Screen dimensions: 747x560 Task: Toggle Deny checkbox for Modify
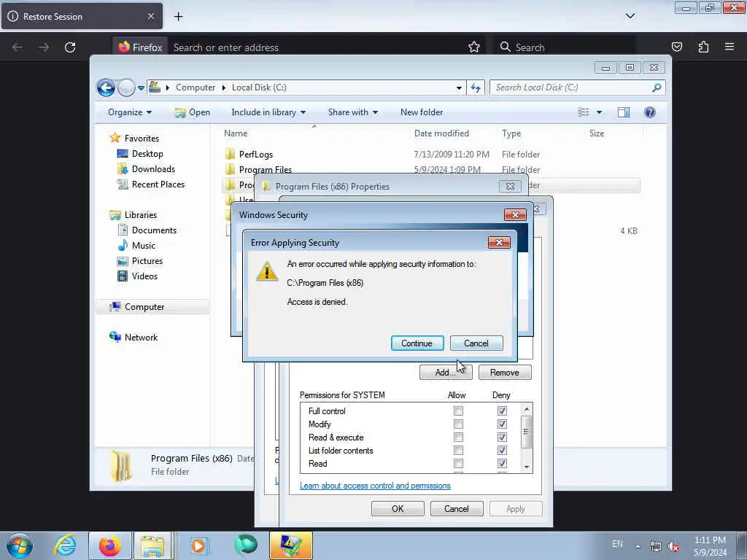(x=502, y=424)
